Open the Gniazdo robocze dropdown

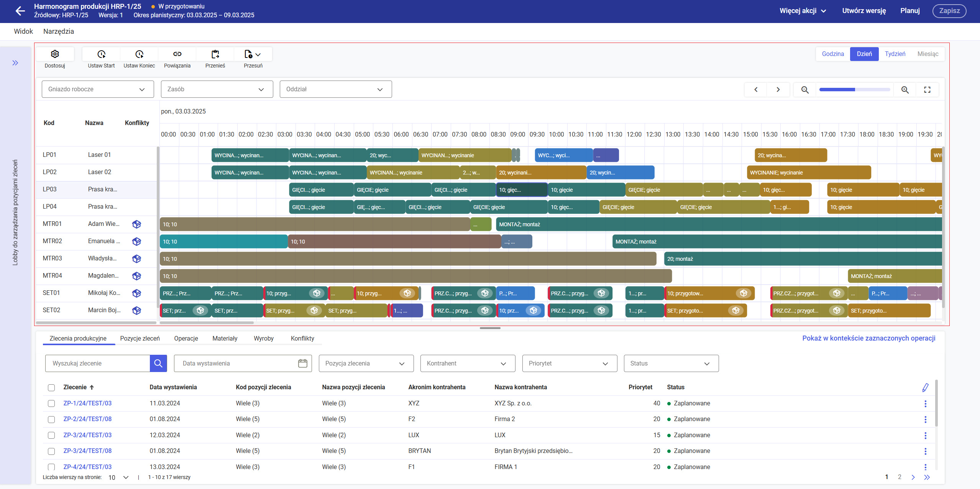tap(97, 89)
